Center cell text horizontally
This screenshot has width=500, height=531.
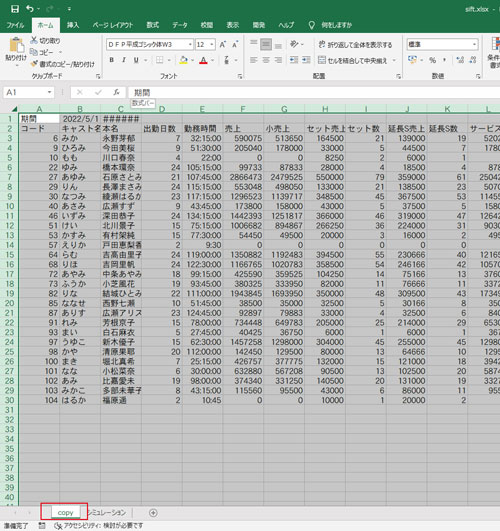(x=266, y=60)
